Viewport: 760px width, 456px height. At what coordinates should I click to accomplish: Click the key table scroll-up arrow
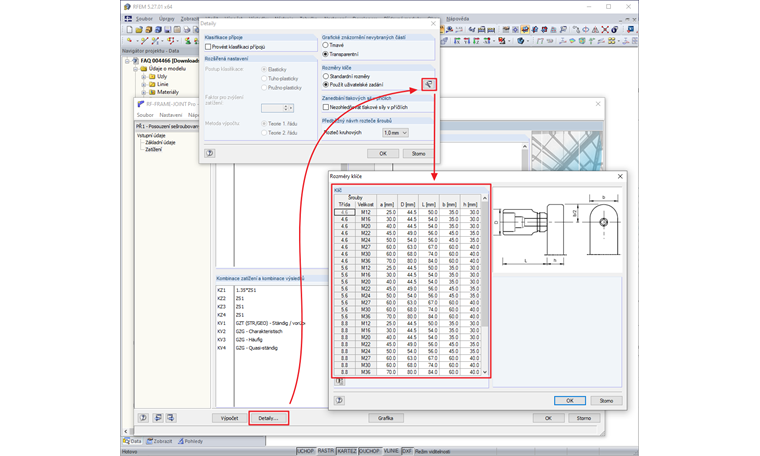[485, 198]
